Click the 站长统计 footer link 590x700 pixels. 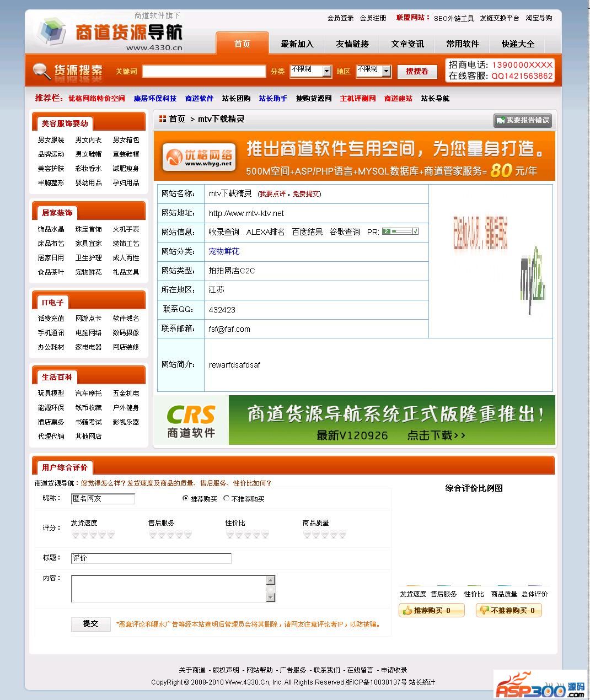[x=422, y=682]
